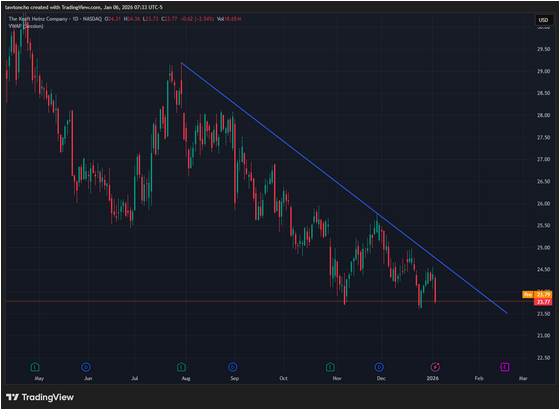The image size is (559, 409).
Task: Click the Mar label on time axis
Action: pos(523,378)
